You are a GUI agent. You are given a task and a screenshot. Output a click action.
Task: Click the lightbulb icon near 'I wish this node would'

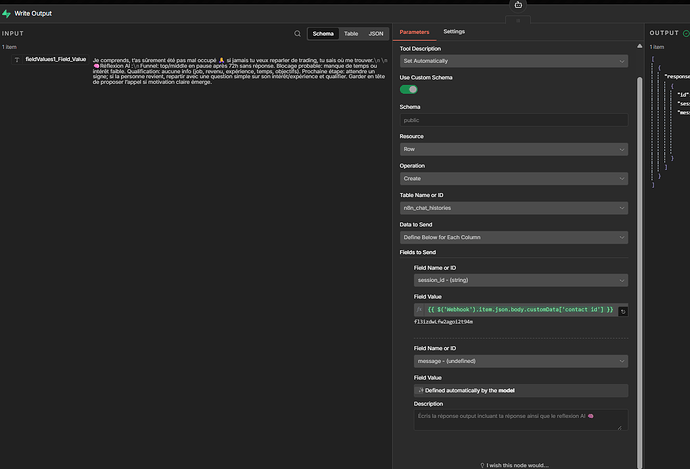coord(483,464)
